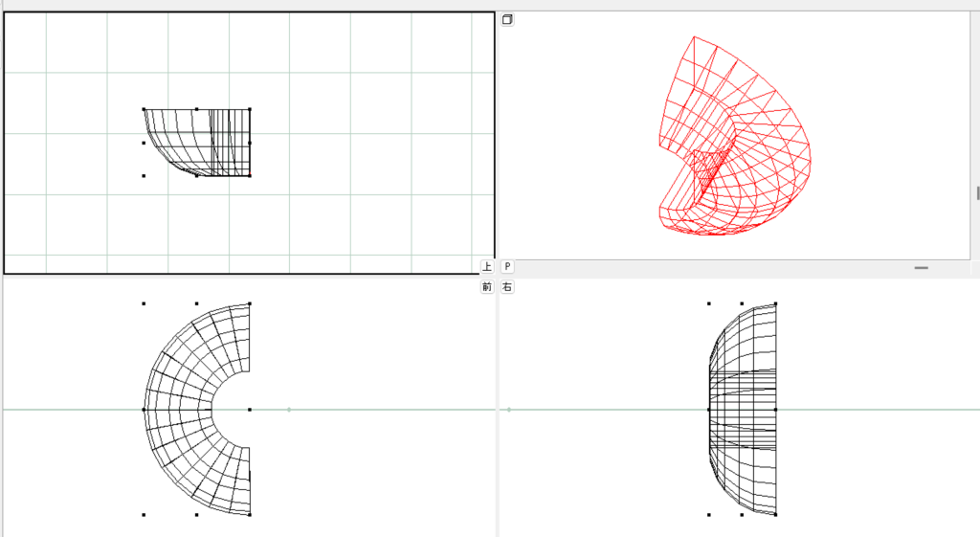
Task: Click the horizontal dash handle below perspective view
Action: point(921,268)
